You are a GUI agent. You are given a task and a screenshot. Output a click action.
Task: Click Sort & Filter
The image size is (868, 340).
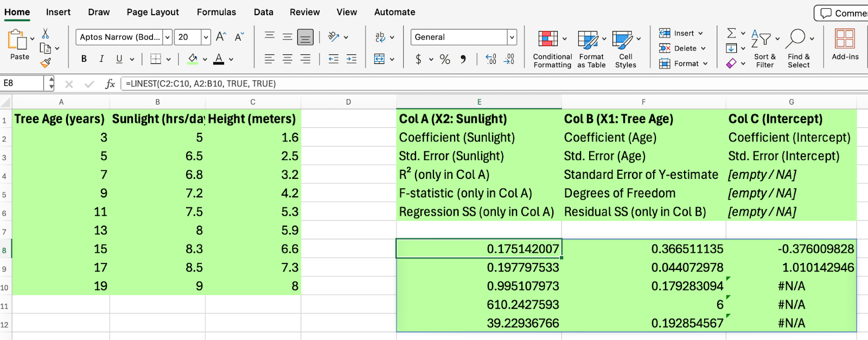click(765, 49)
